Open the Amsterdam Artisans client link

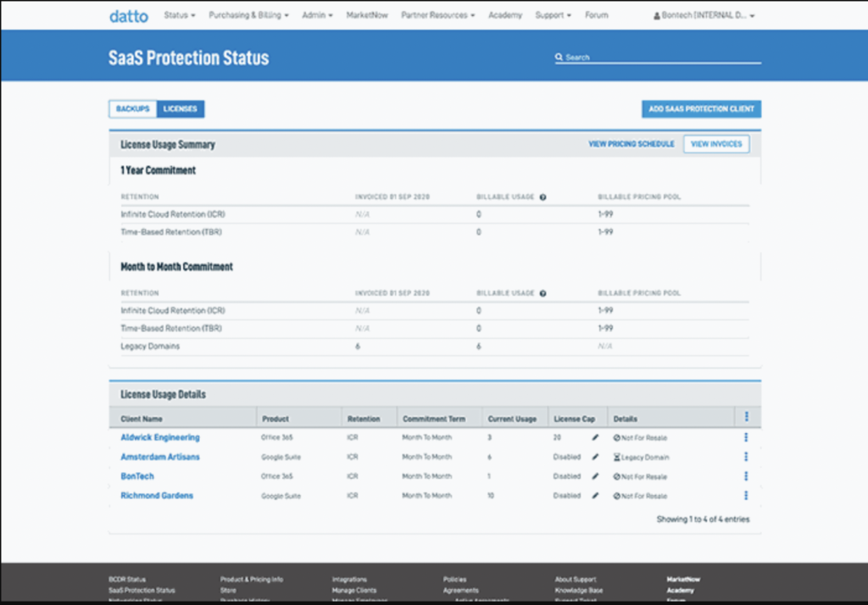pyautogui.click(x=160, y=457)
